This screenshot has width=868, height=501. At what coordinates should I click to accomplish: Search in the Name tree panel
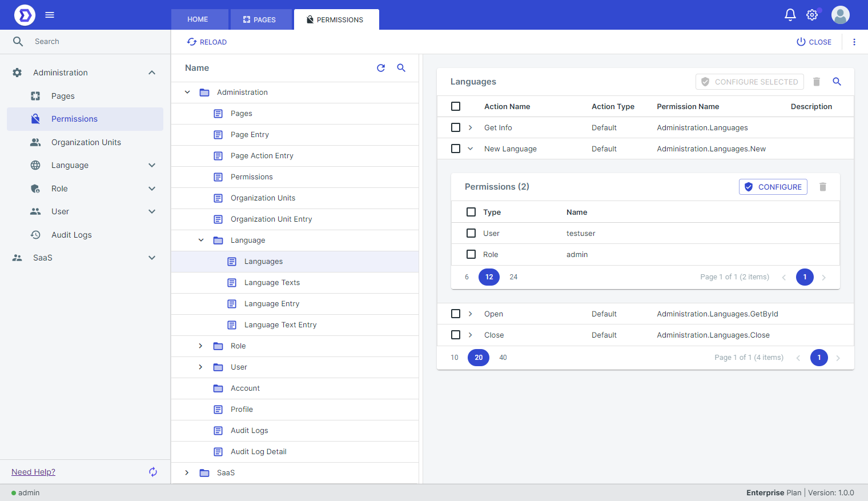click(401, 68)
